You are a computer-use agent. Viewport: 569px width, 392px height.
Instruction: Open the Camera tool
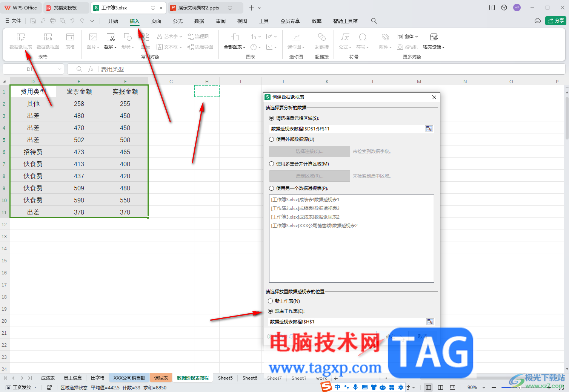408,47
